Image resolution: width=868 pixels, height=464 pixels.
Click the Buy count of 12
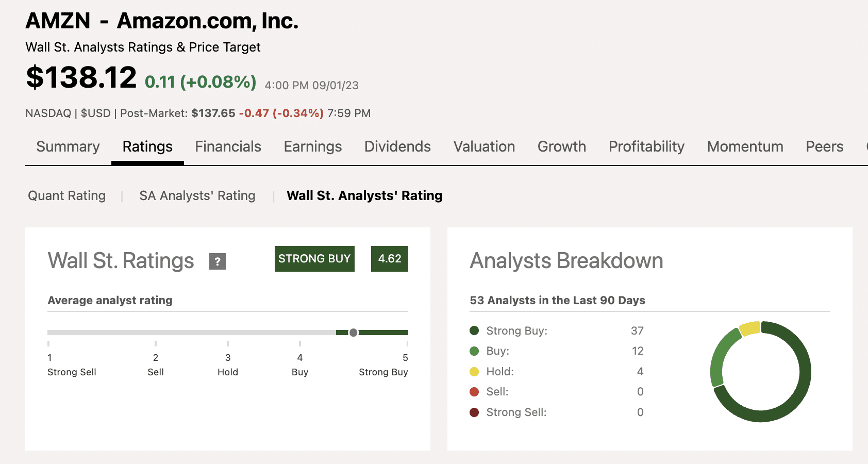(x=638, y=351)
